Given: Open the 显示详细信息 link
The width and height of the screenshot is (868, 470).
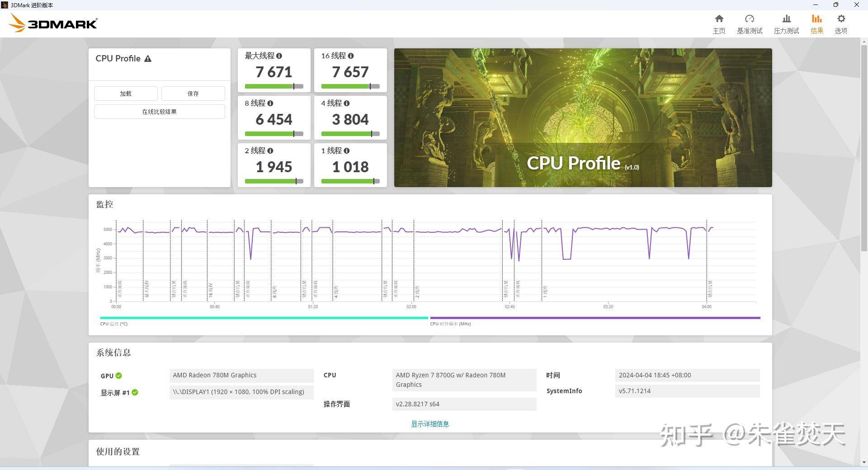Looking at the screenshot, I should pyautogui.click(x=430, y=424).
